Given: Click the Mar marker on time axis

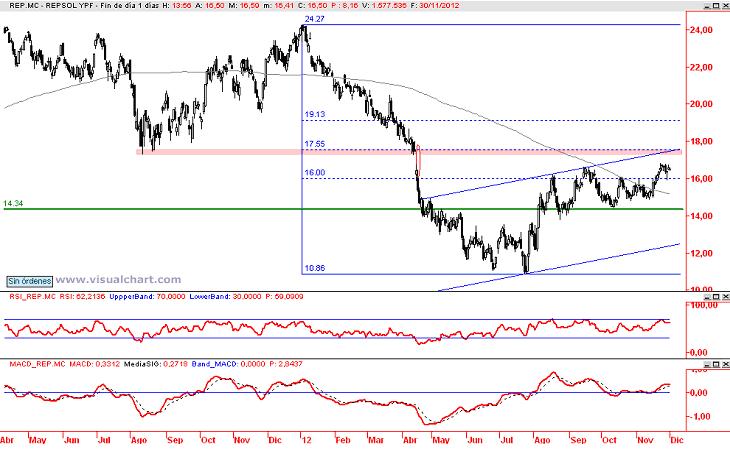Looking at the screenshot, I should point(376,440).
